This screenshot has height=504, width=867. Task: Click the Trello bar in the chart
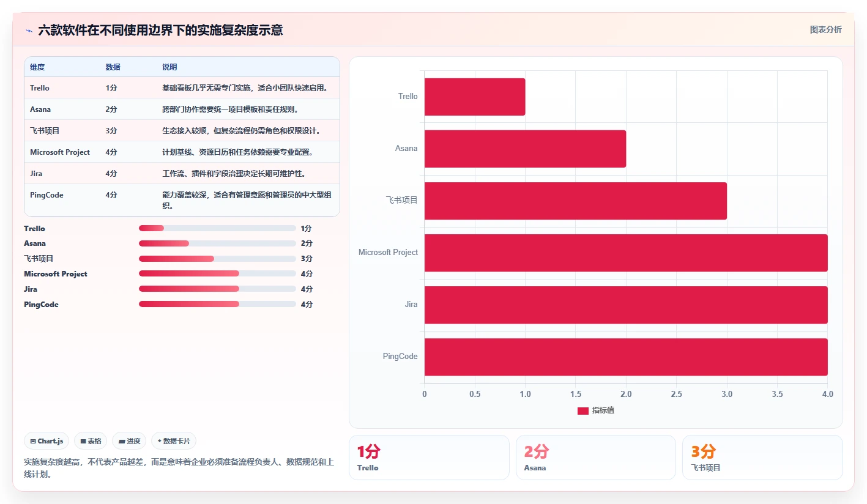[475, 97]
